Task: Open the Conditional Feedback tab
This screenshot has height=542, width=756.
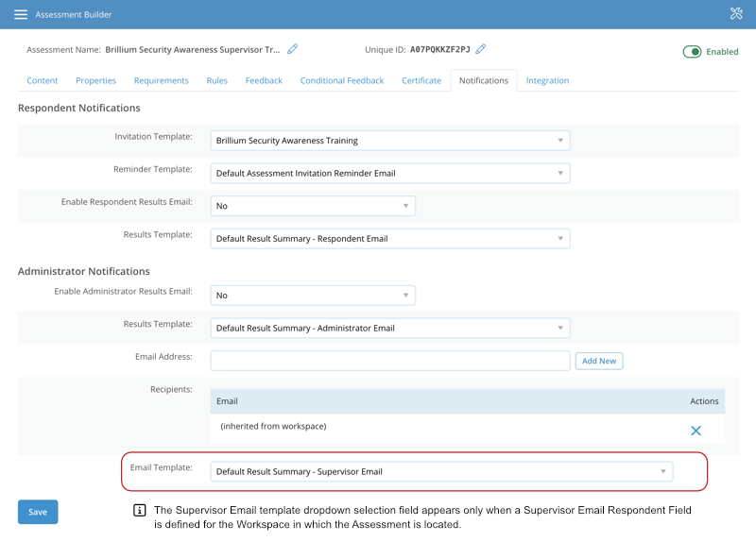Action: pyautogui.click(x=342, y=80)
